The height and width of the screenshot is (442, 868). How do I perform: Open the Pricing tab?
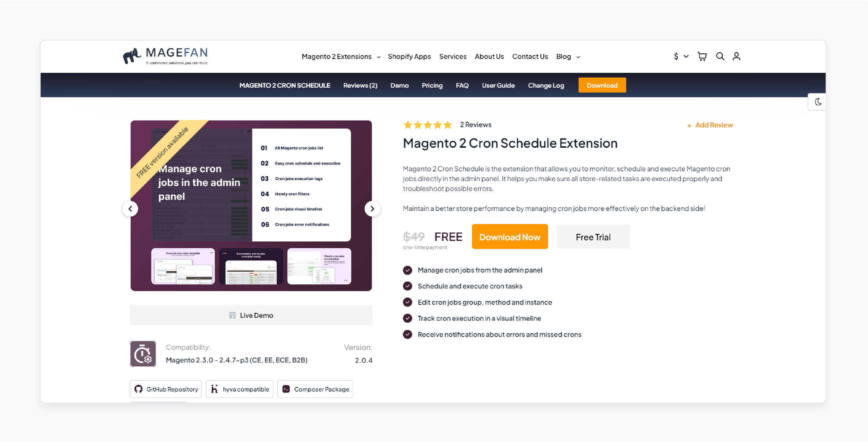click(432, 84)
